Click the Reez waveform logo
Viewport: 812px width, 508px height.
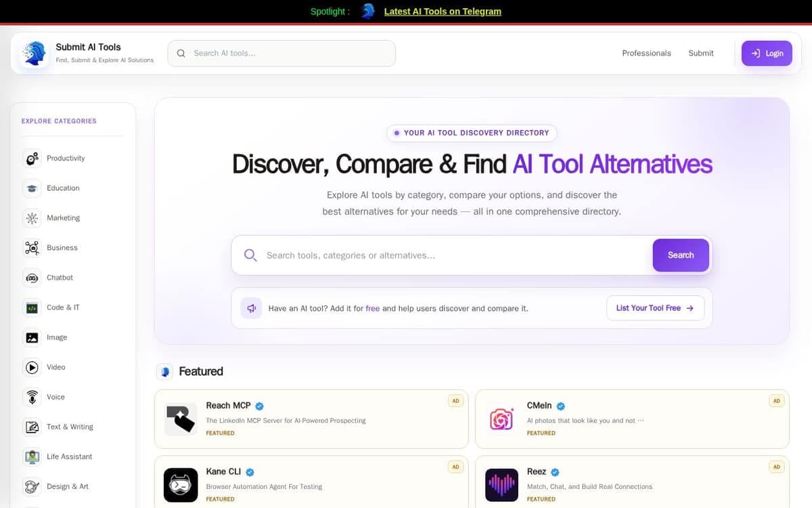(501, 485)
